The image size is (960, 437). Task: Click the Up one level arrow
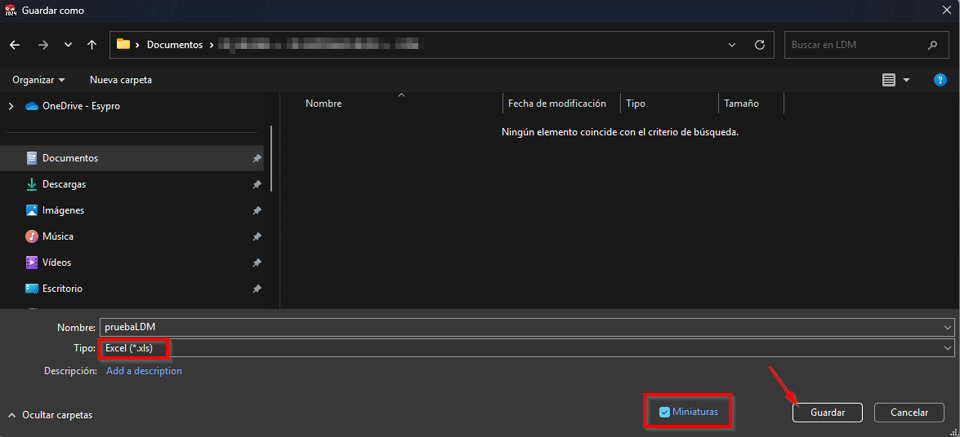coord(92,45)
